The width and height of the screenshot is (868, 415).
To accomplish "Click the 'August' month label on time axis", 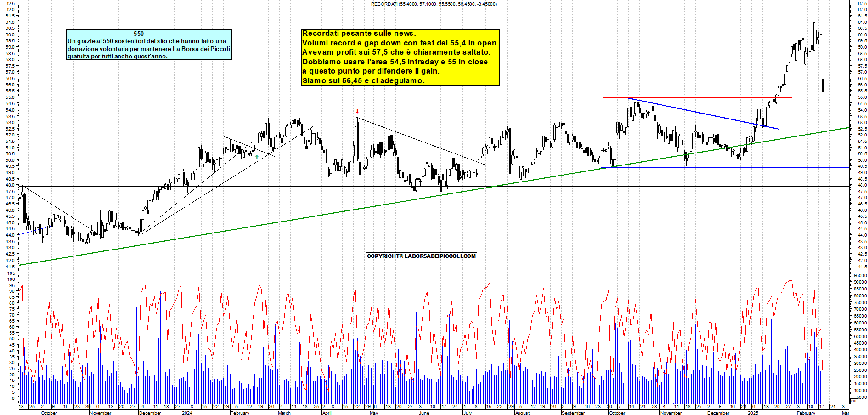I will (x=522, y=413).
